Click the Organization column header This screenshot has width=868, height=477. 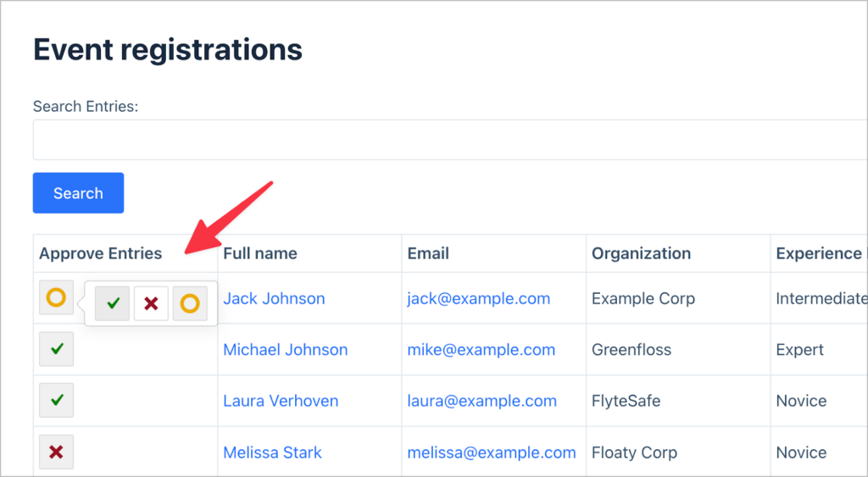click(641, 253)
